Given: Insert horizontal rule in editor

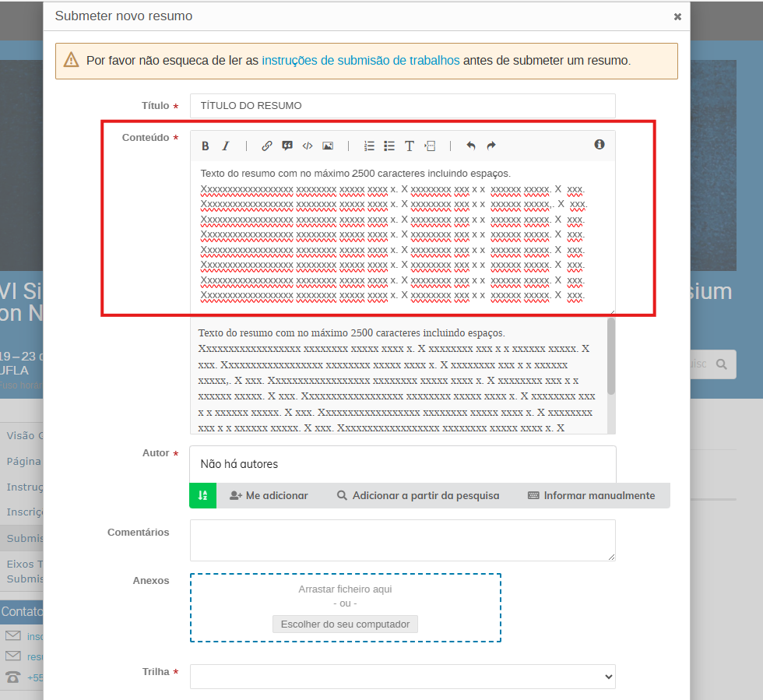Looking at the screenshot, I should tap(430, 146).
